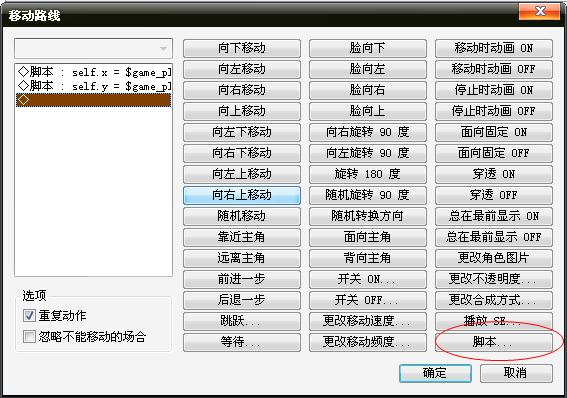Open 更改不透明度... dialog
Screen dimensions: 567x398
point(494,279)
